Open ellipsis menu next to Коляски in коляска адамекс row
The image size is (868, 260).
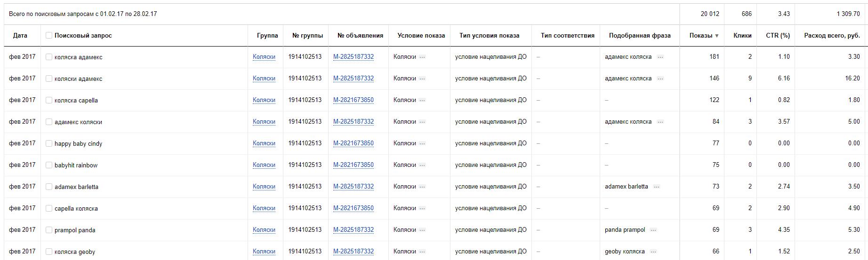(422, 57)
